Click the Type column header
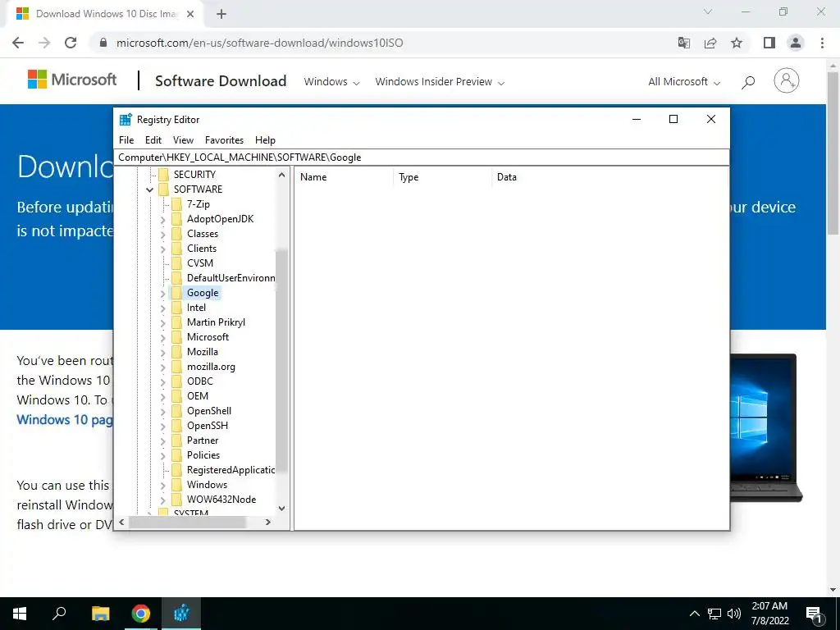 click(442, 177)
